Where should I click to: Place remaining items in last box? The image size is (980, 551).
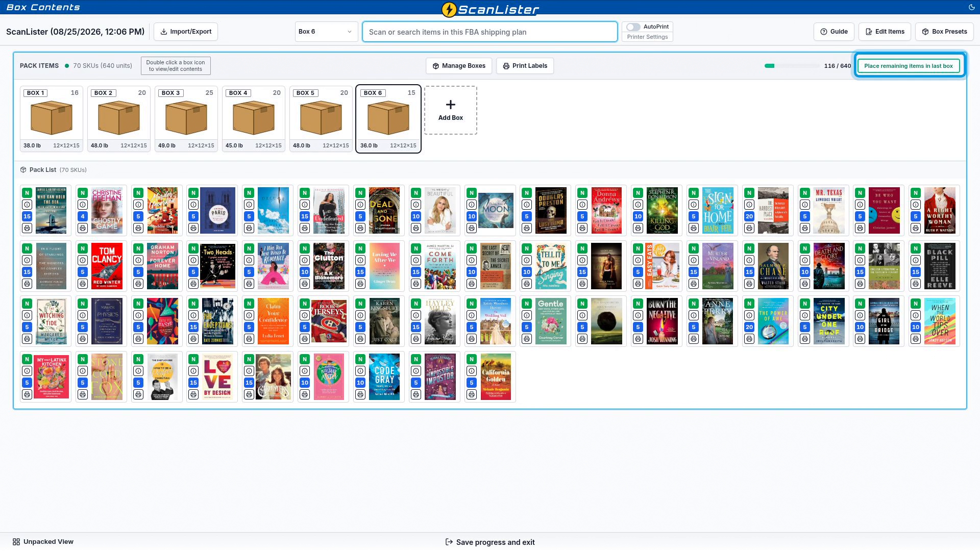[909, 66]
